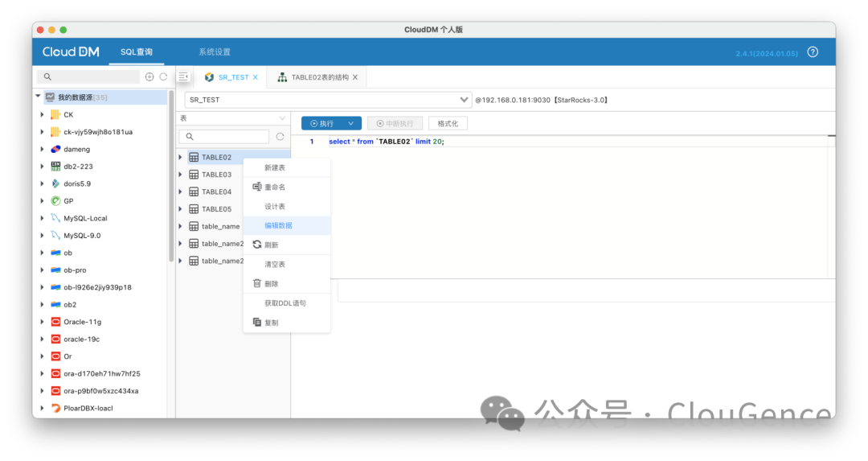Click the MySQL-Local datasource icon
The width and height of the screenshot is (868, 461).
tap(55, 218)
